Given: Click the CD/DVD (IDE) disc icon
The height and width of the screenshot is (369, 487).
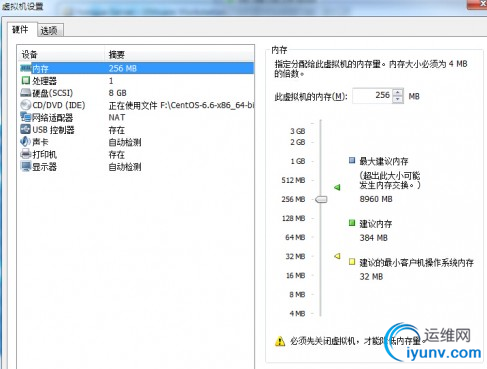Looking at the screenshot, I should click(26, 105).
